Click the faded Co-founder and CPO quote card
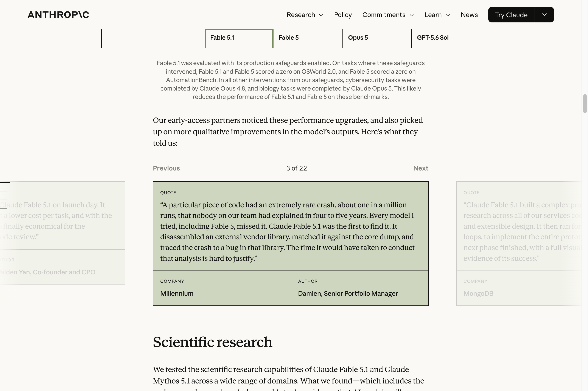 point(62,232)
